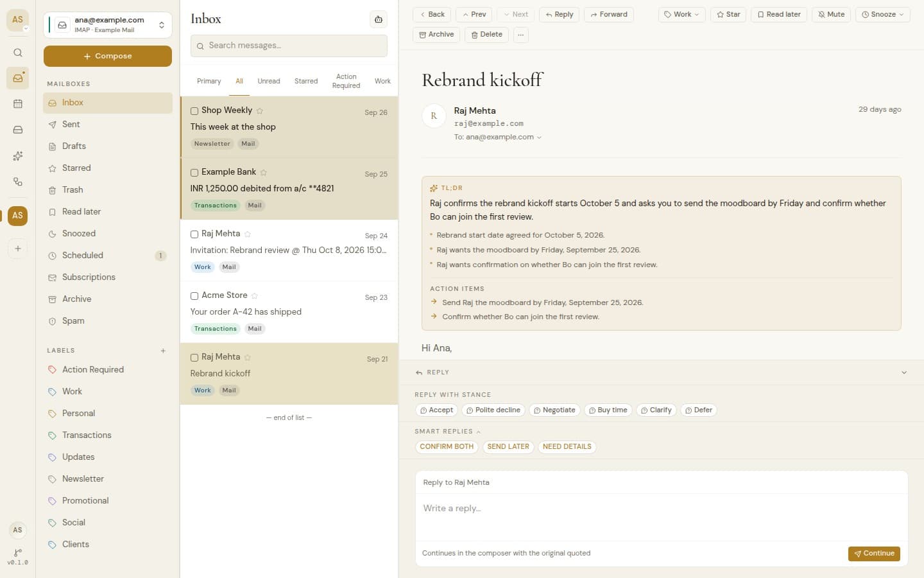
Task: Check the Raj Mehta invitation message box
Action: (194, 234)
